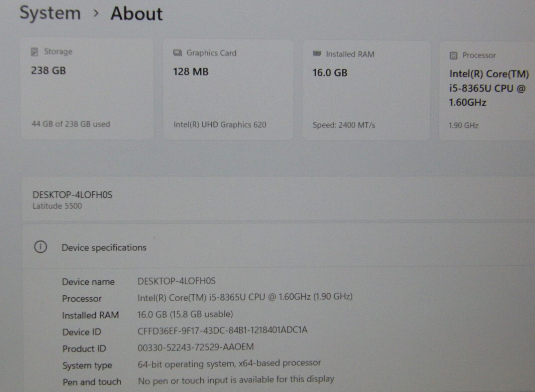Click the Product ID value 00330-52243-72529-AAOEM
This screenshot has width=535, height=392.
pos(196,347)
